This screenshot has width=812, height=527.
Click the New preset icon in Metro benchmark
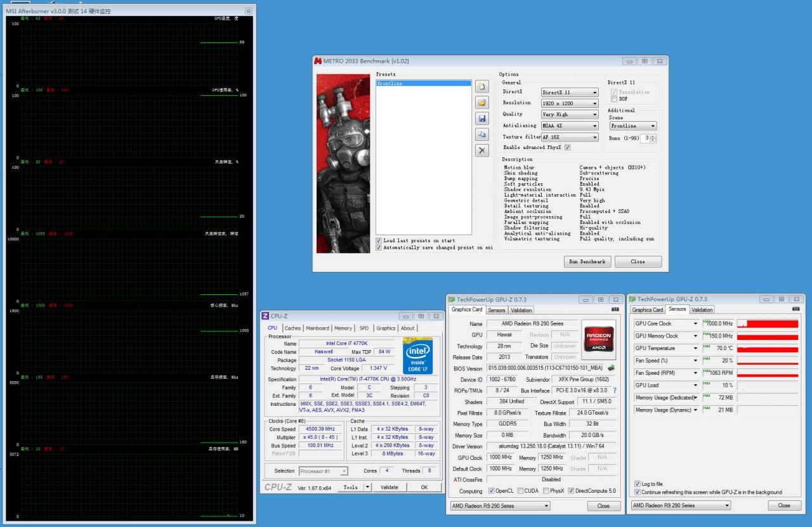[482, 86]
